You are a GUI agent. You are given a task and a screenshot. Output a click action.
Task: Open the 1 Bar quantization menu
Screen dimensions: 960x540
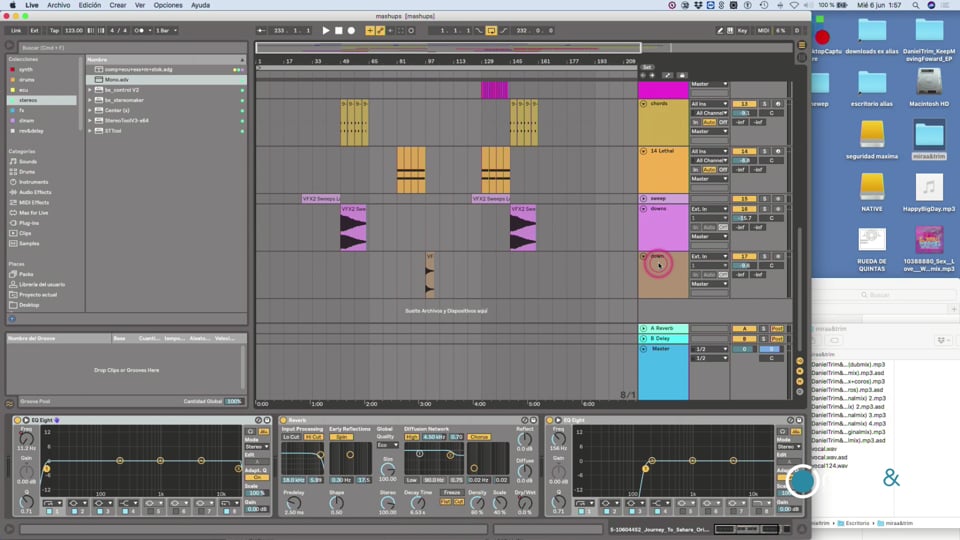[x=166, y=30]
